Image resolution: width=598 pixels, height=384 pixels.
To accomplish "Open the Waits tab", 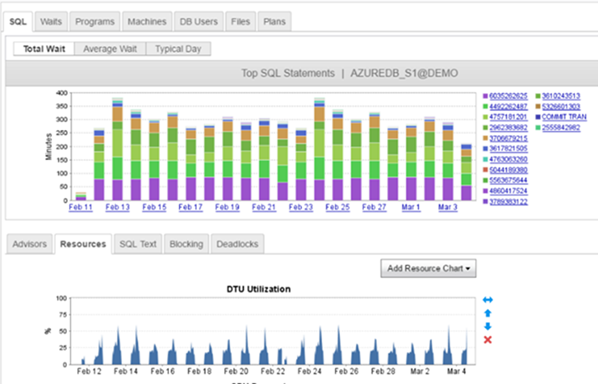I will coord(51,22).
